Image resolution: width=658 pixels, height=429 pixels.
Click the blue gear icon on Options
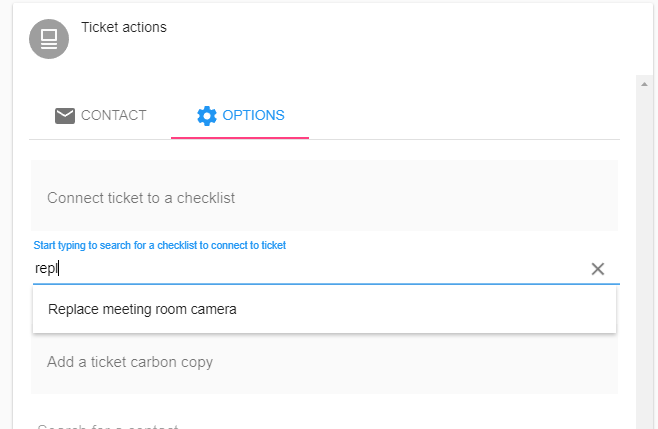click(206, 115)
